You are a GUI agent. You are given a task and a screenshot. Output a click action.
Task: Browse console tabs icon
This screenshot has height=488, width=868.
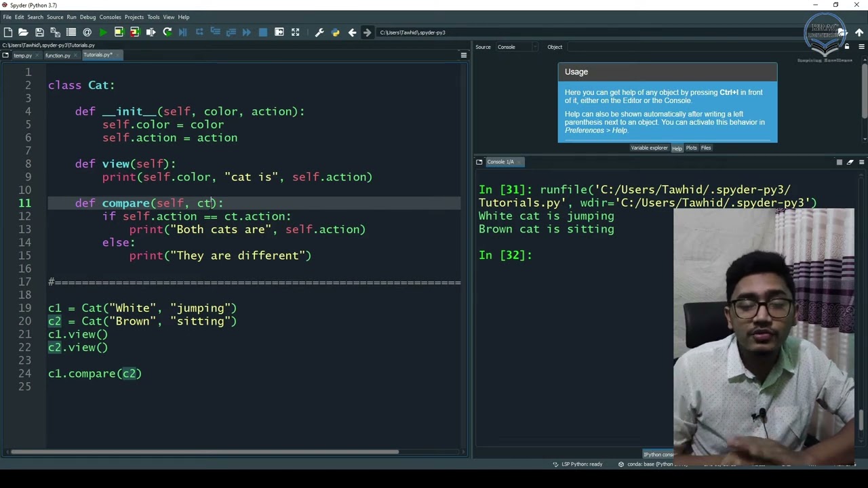479,162
